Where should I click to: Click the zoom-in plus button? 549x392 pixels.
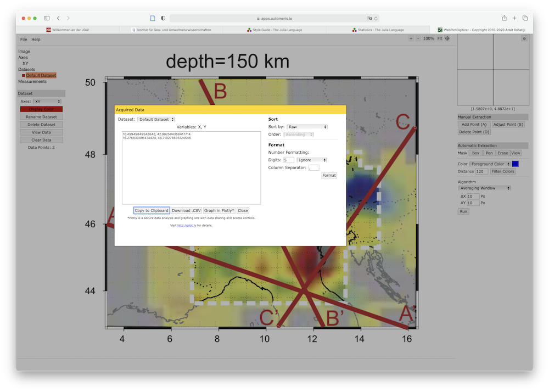411,38
